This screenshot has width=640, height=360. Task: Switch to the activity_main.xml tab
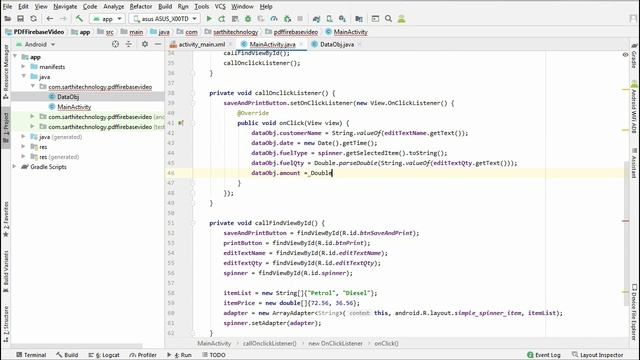point(202,44)
